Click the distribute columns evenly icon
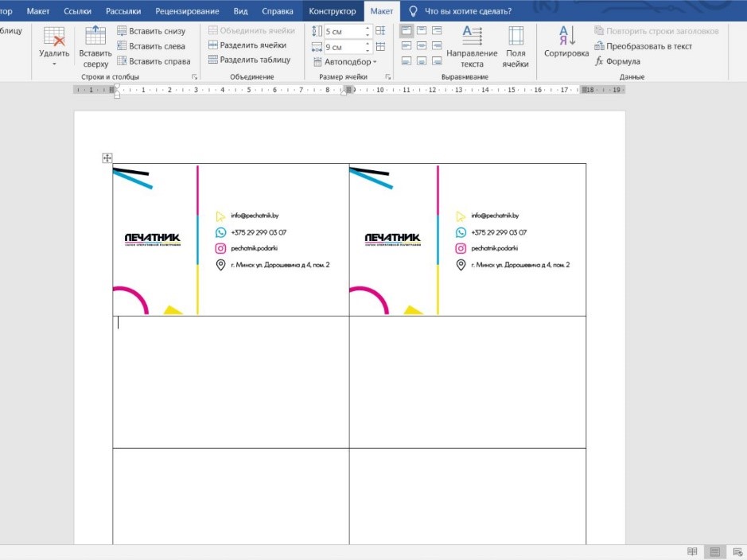 [380, 47]
